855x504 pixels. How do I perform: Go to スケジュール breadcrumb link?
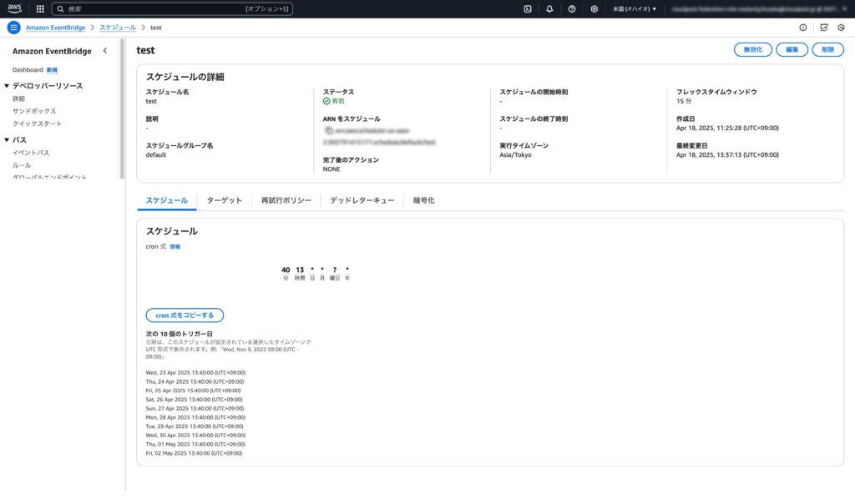pyautogui.click(x=117, y=28)
